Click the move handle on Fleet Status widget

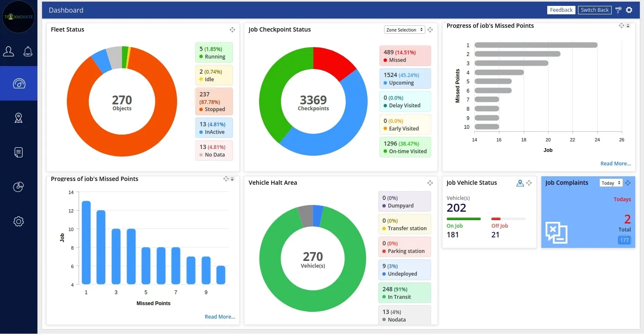pos(232,30)
